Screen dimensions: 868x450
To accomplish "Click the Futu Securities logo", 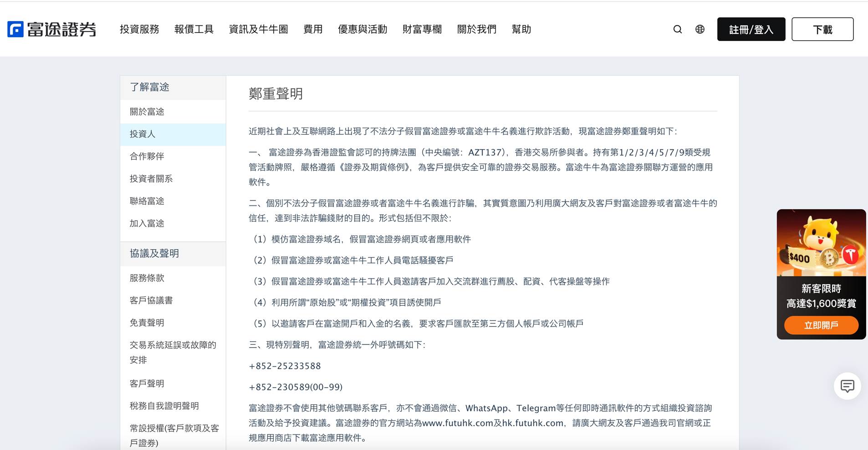I will pos(52,29).
